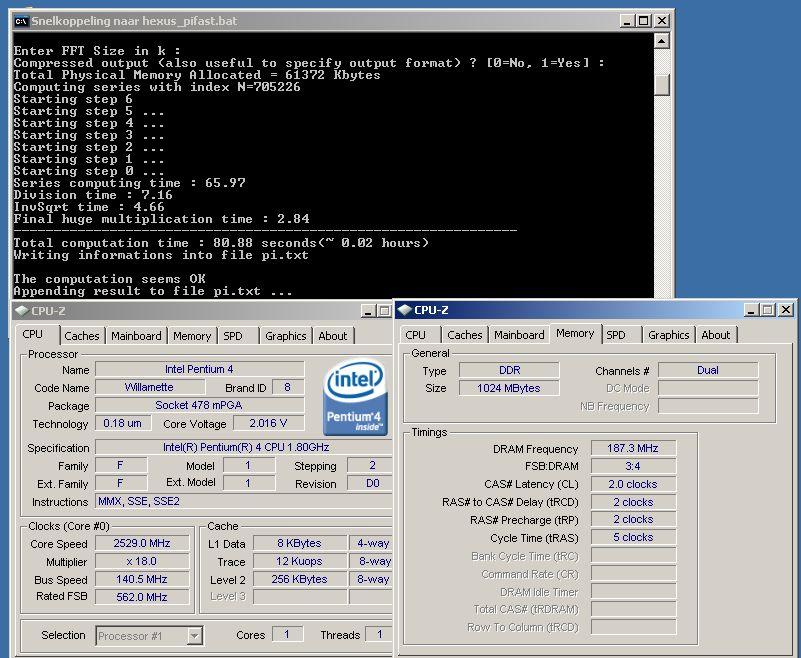Screen dimensions: 801x658
Task: Open the Processor #1 selection dropdown
Action: coord(194,636)
